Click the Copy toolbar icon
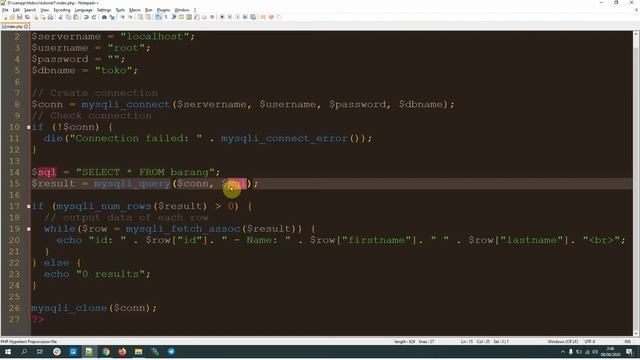This screenshot has height=360, width=640. (x=68, y=17)
